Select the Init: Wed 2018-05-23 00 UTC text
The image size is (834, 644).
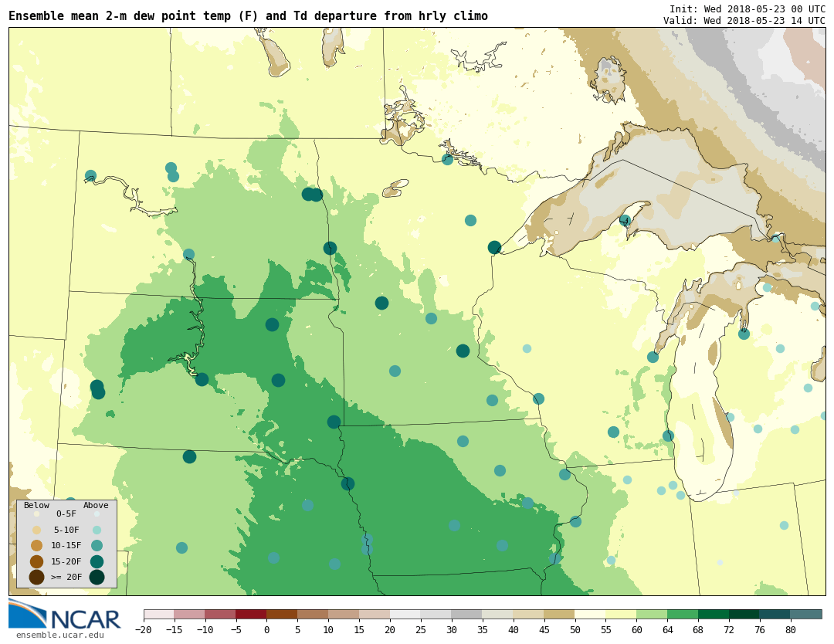(x=748, y=9)
